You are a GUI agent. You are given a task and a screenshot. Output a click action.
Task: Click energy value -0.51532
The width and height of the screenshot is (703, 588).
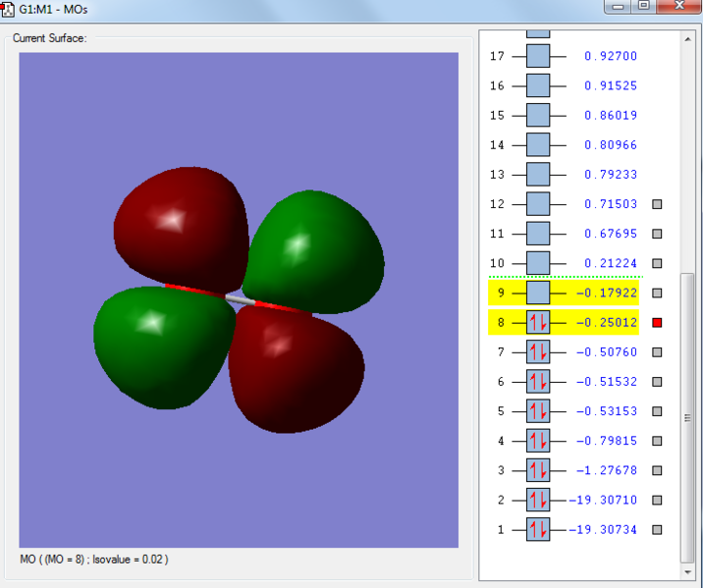[607, 382]
